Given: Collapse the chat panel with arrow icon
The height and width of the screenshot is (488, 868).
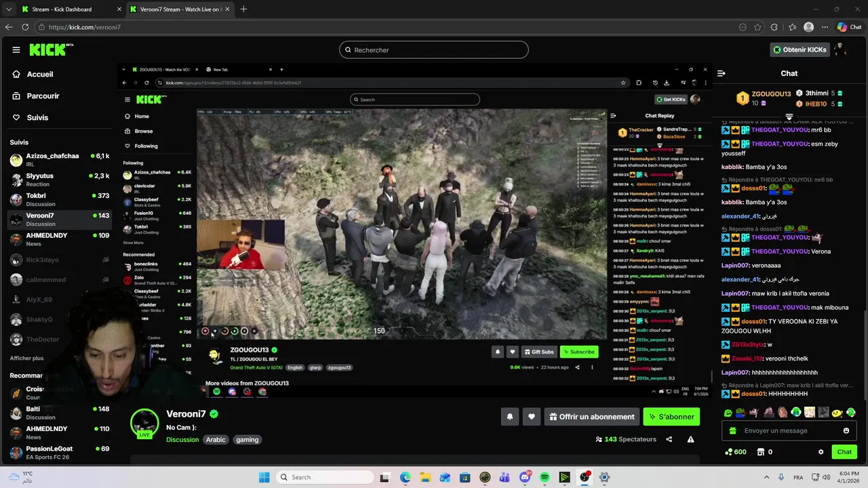Looking at the screenshot, I should (722, 73).
